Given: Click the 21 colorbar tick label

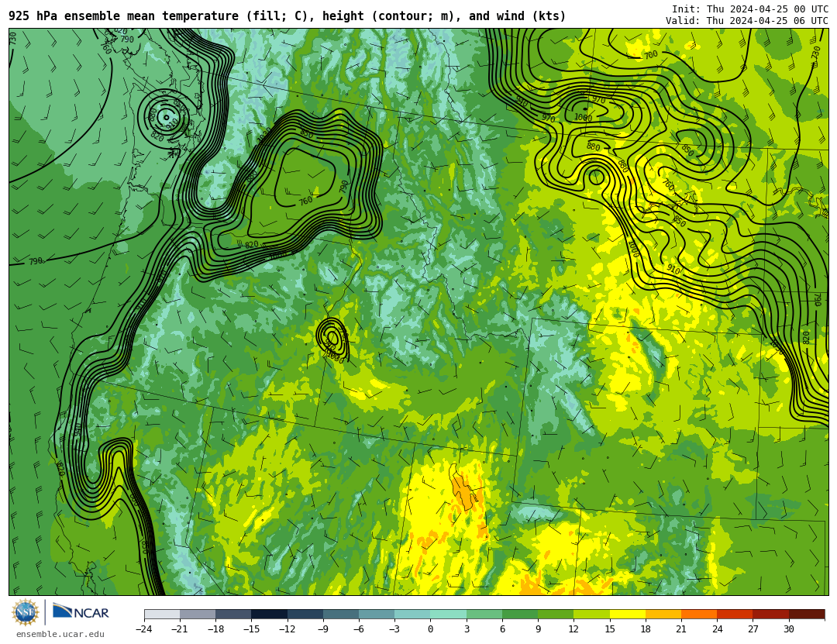Looking at the screenshot, I should tap(681, 629).
